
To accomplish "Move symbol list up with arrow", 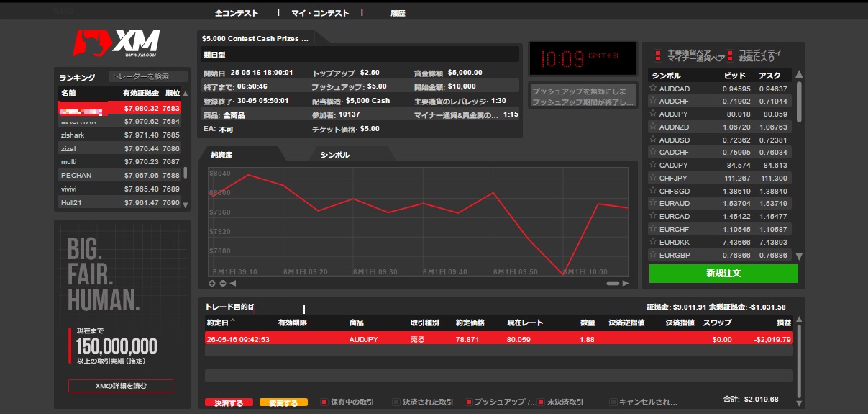I will point(798,74).
